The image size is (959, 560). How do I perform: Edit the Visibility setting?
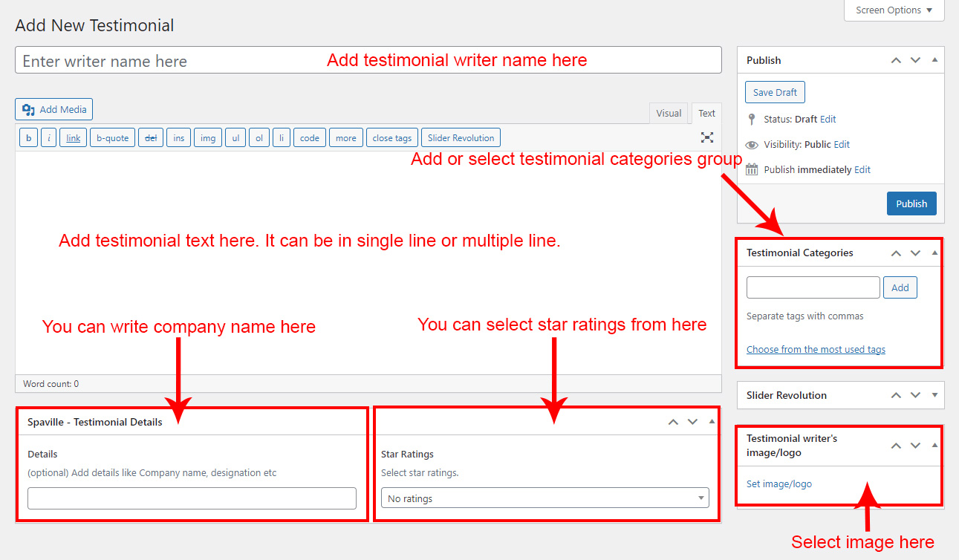point(842,145)
